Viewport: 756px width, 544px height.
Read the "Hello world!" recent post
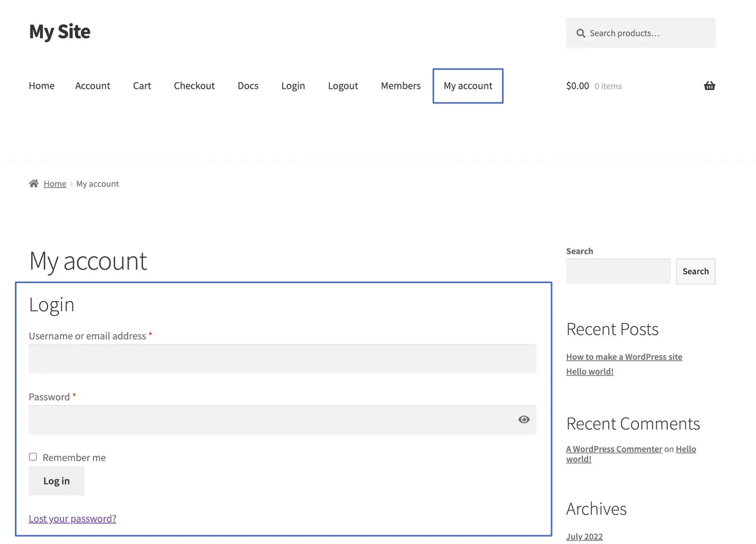click(x=589, y=371)
